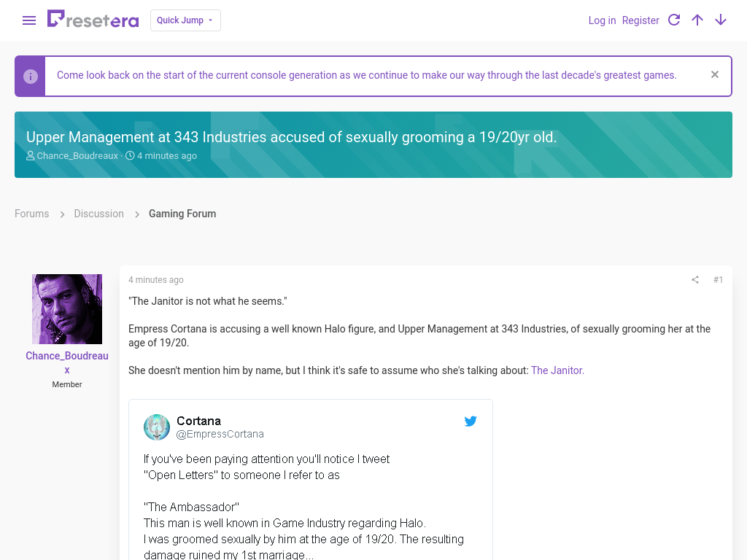Open Chance_Boudreaux profile under avatar
Viewport: 747px width, 560px height.
pyautogui.click(x=67, y=363)
